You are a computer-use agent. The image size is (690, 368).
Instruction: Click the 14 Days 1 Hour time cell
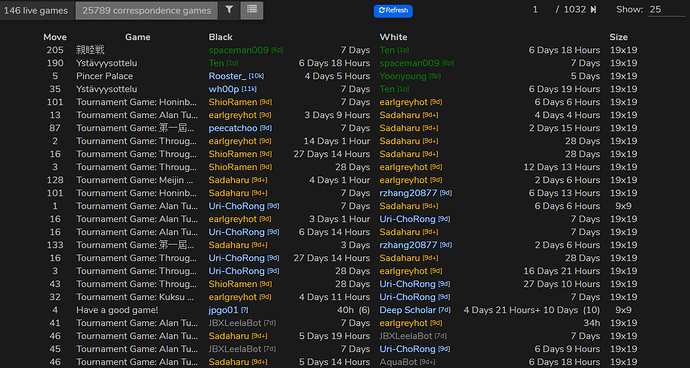tap(337, 141)
